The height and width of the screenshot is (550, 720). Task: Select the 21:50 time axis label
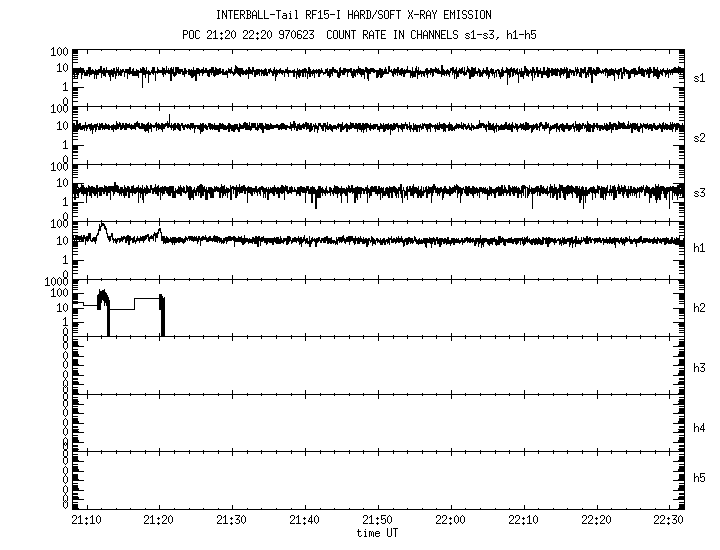coord(378,521)
